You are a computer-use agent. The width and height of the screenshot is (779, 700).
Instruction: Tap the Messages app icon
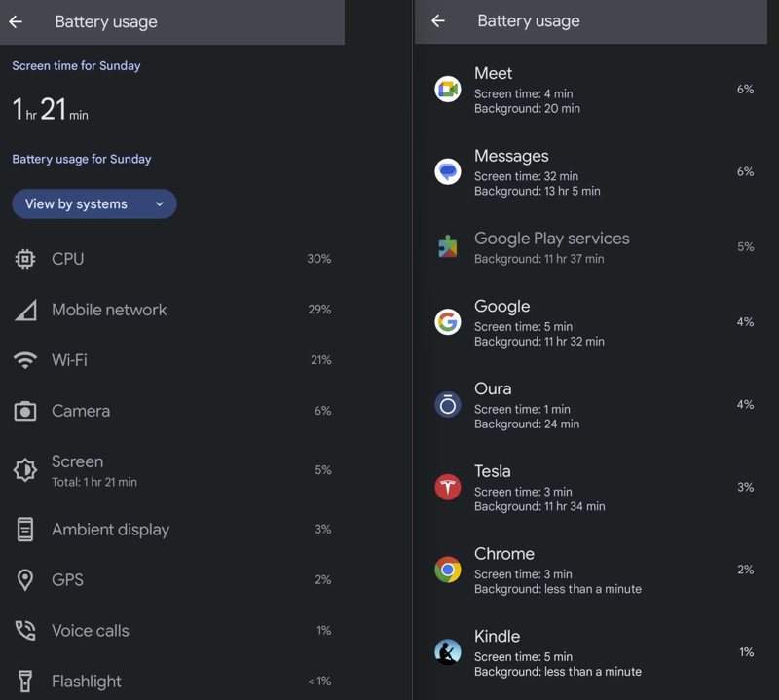(448, 172)
